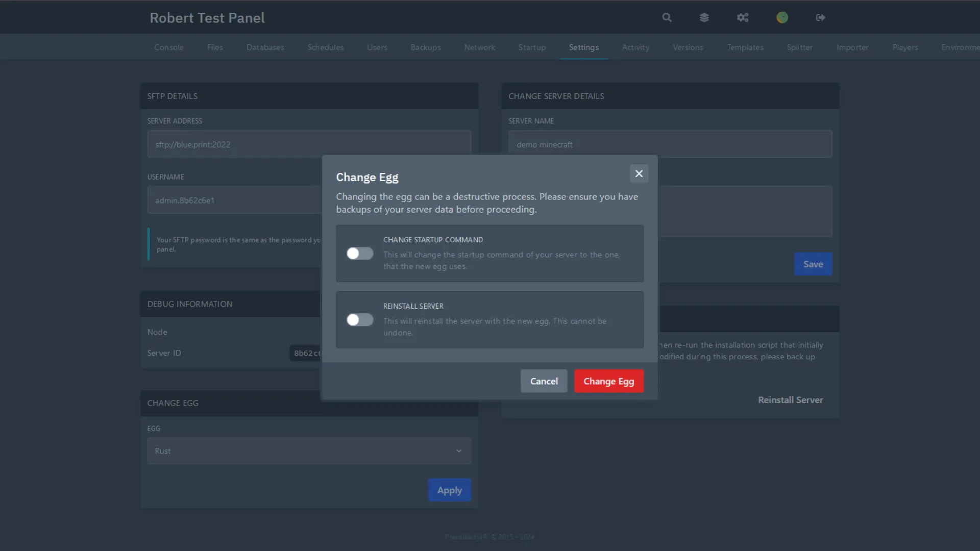Open the servers layers icon
Image resolution: width=980 pixels, height=551 pixels.
[x=704, y=17]
